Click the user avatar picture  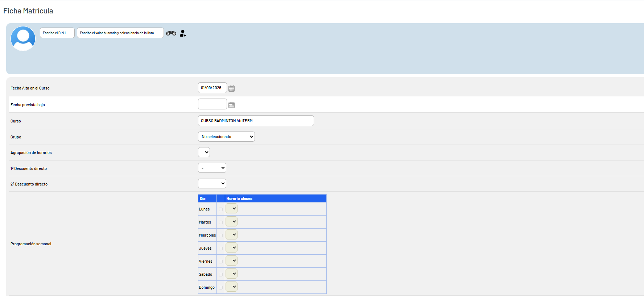23,38
